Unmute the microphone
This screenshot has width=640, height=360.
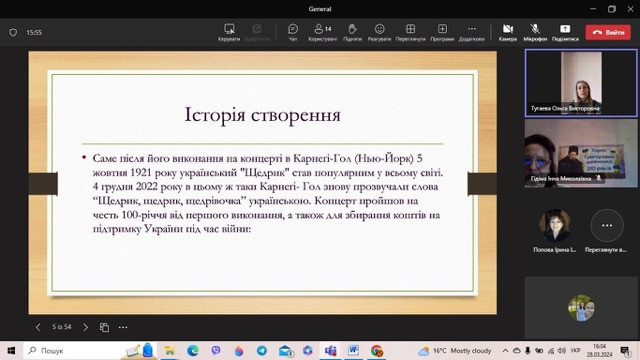pyautogui.click(x=535, y=32)
